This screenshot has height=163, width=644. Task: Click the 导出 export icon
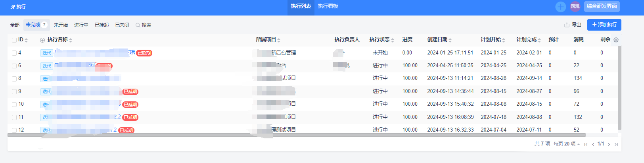[x=567, y=25]
